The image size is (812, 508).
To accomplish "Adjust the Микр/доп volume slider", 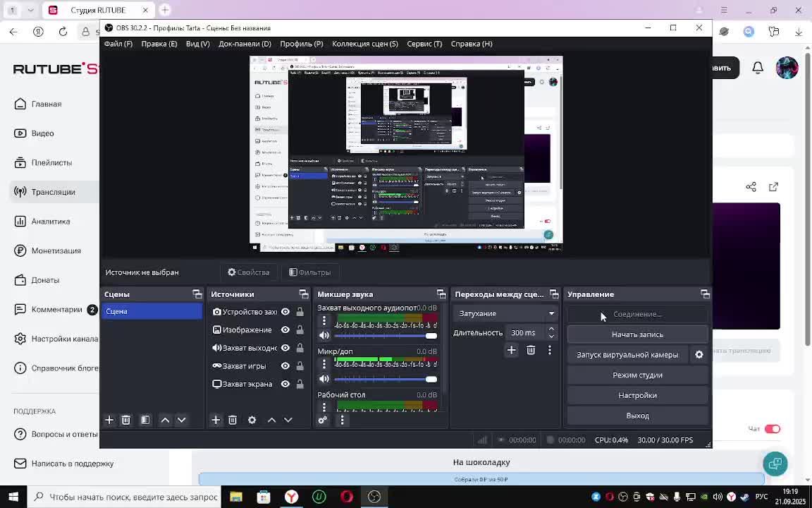I will 386,380.
